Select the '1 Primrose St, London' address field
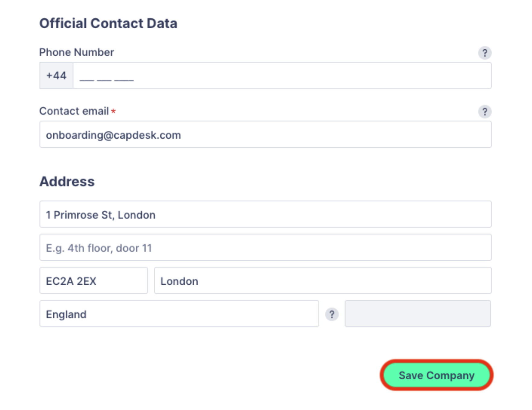 tap(265, 214)
